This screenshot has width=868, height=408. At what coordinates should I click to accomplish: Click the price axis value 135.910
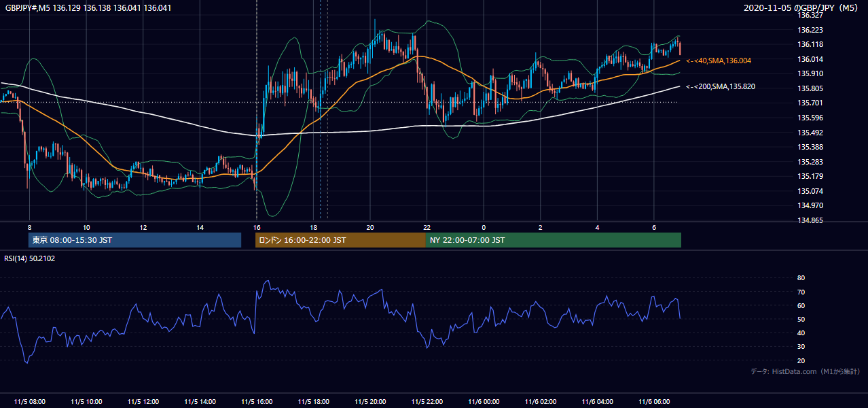pos(809,73)
